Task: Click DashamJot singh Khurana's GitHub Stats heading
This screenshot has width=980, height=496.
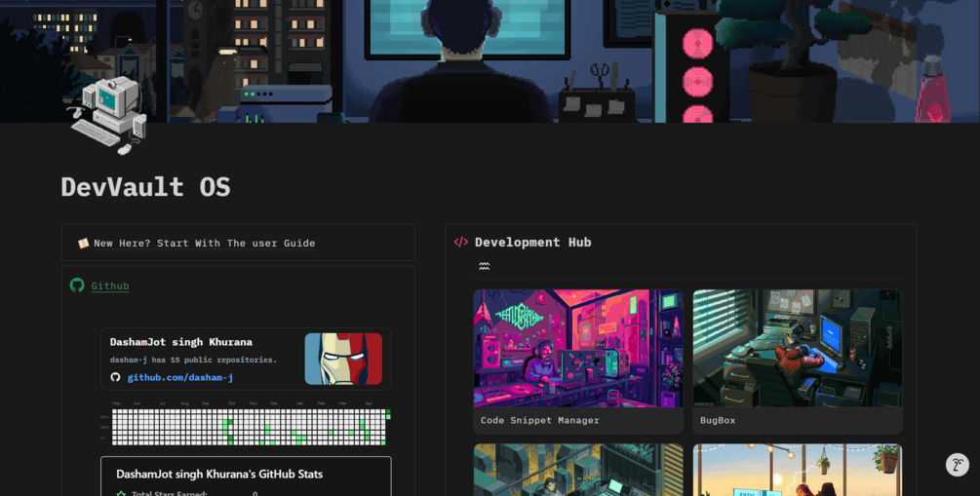Action: (x=219, y=475)
